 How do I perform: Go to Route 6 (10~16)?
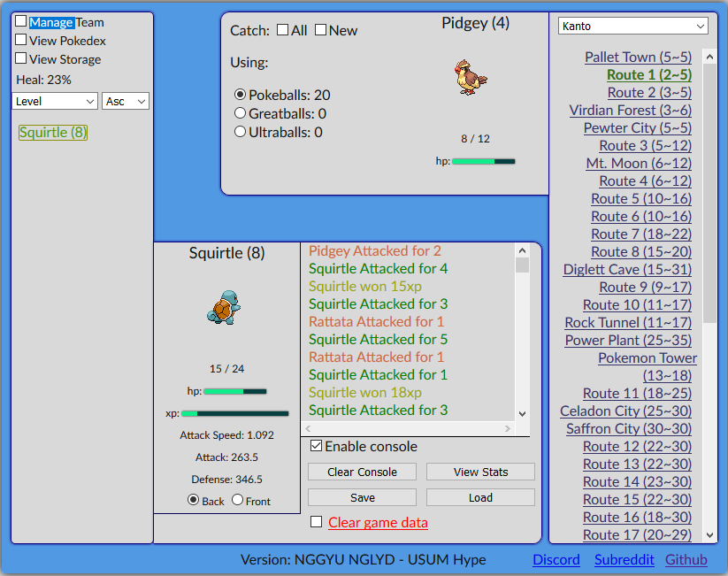pyautogui.click(x=641, y=216)
